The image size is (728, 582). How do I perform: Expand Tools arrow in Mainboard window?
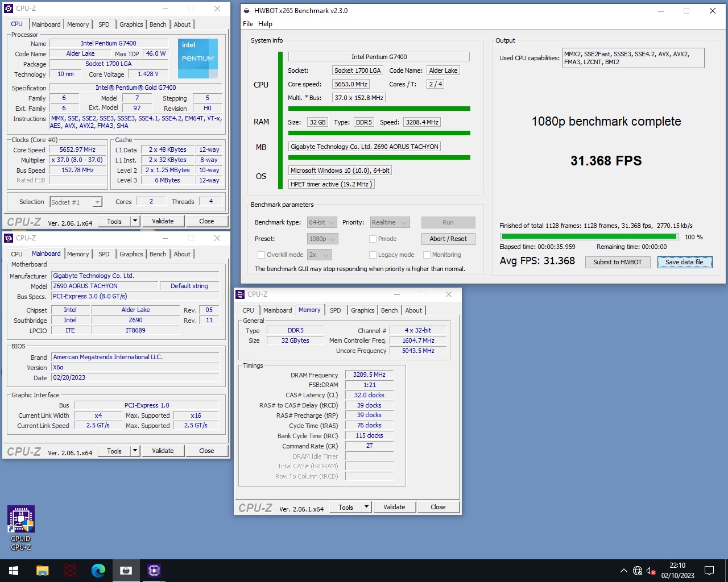135,451
